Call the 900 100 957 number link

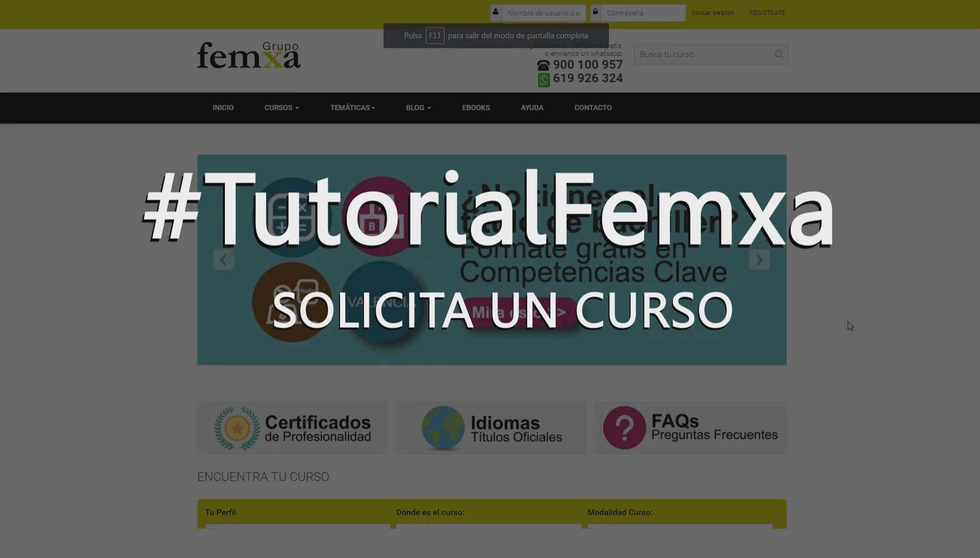click(588, 65)
